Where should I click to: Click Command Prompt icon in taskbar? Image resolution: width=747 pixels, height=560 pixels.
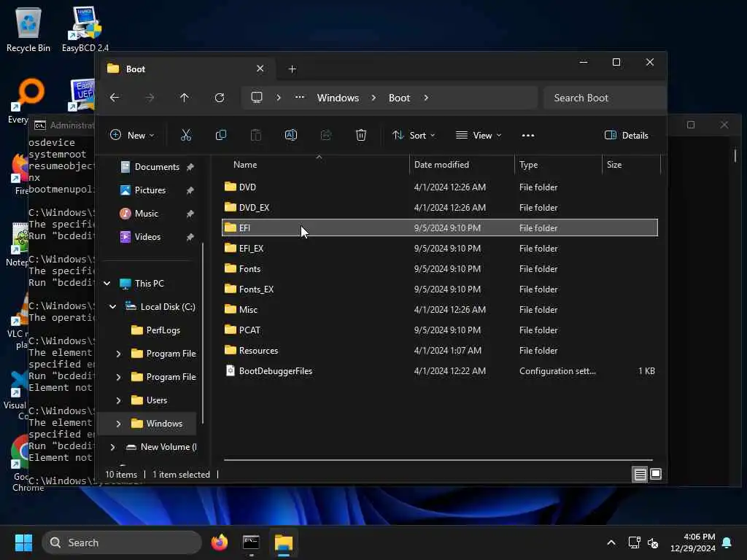pos(251,542)
